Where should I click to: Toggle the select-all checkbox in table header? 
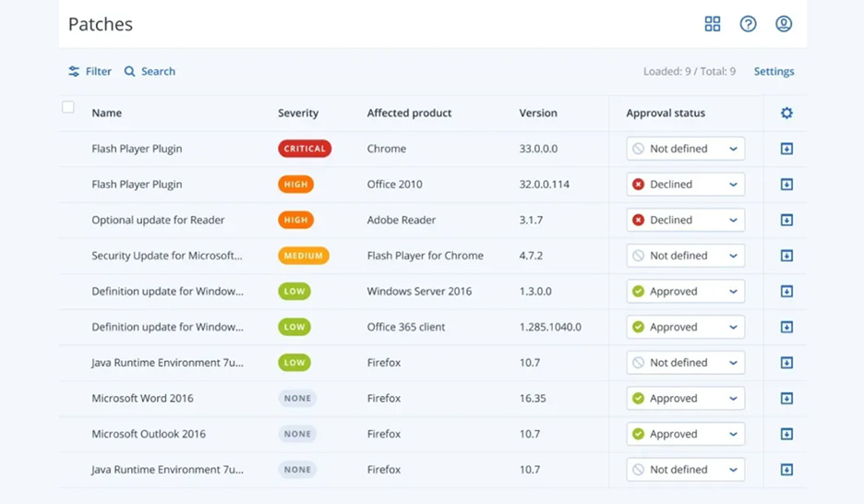click(x=67, y=107)
